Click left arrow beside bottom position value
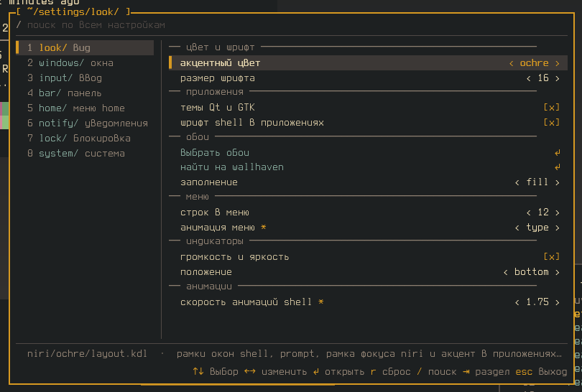 point(506,272)
